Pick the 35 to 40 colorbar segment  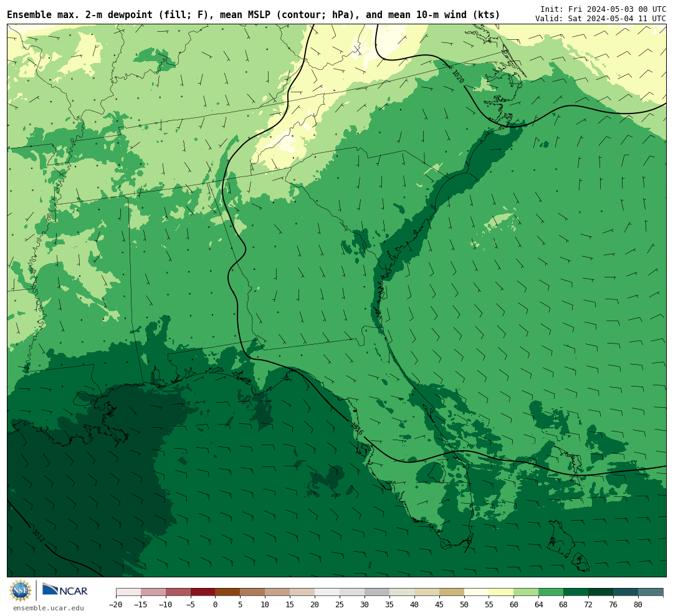[402, 592]
